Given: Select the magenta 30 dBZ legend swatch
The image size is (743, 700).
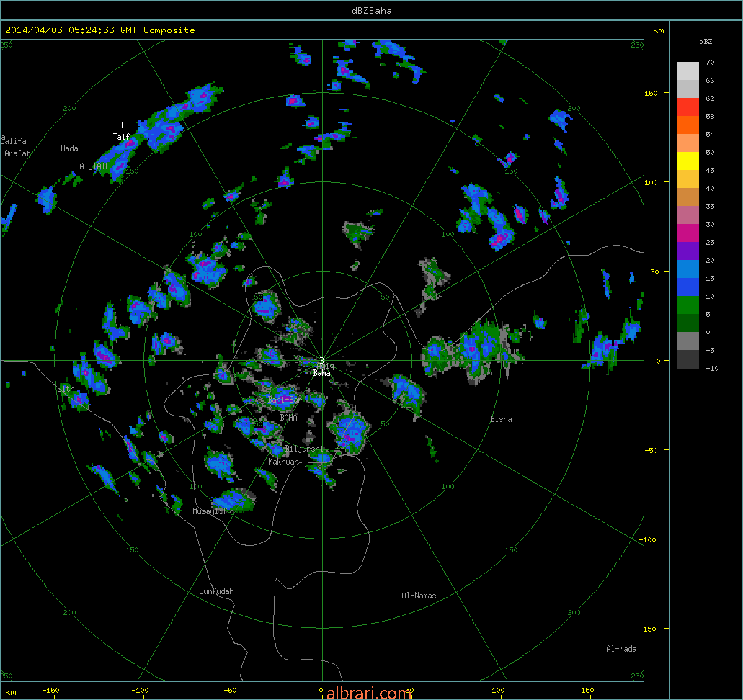Looking at the screenshot, I should (x=688, y=233).
